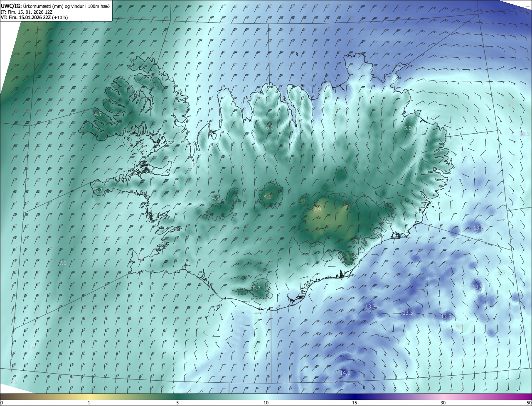Click the 10 tick label on colour scale
Viewport: 532px width, 406px height.
(266, 403)
